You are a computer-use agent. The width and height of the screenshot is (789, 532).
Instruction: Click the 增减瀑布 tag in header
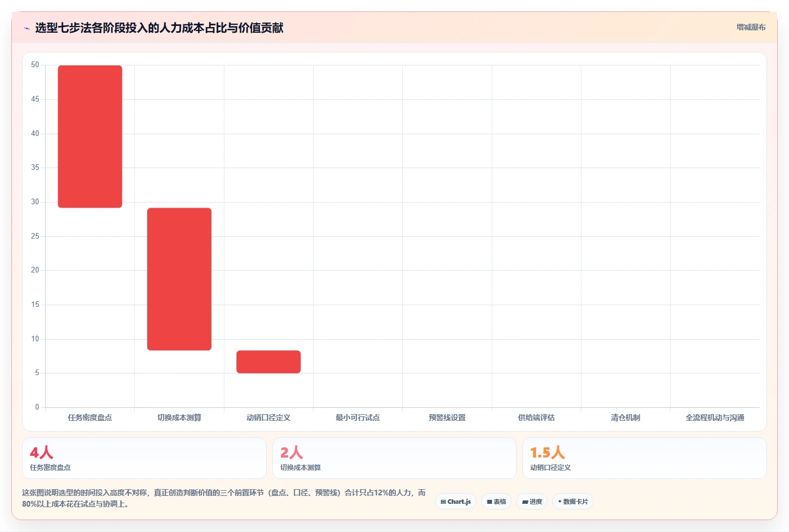(x=751, y=27)
